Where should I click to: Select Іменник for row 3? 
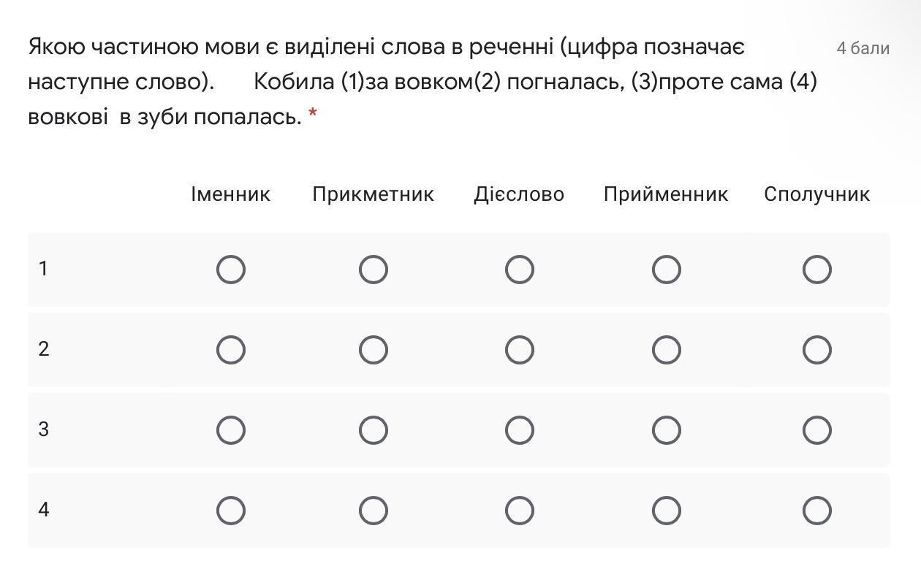coord(231,430)
